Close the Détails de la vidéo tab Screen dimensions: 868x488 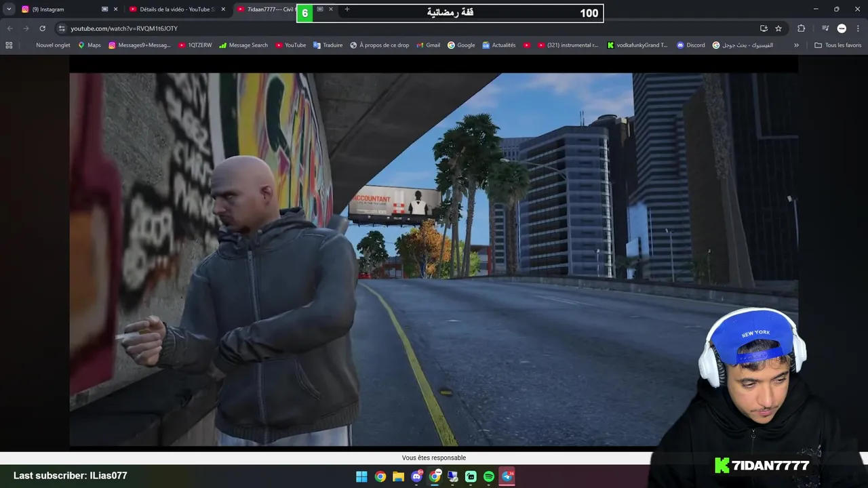point(223,9)
